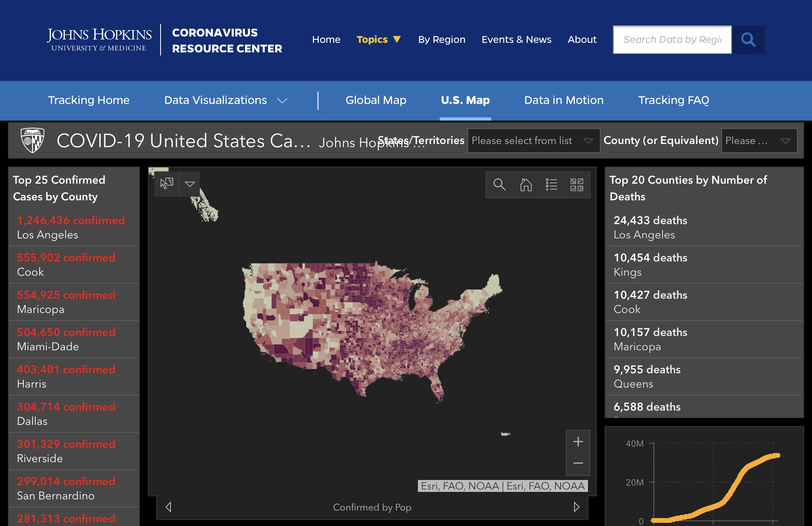Image resolution: width=812 pixels, height=526 pixels.
Task: Select Maricopa 10,157 deaths row
Action: [704, 339]
